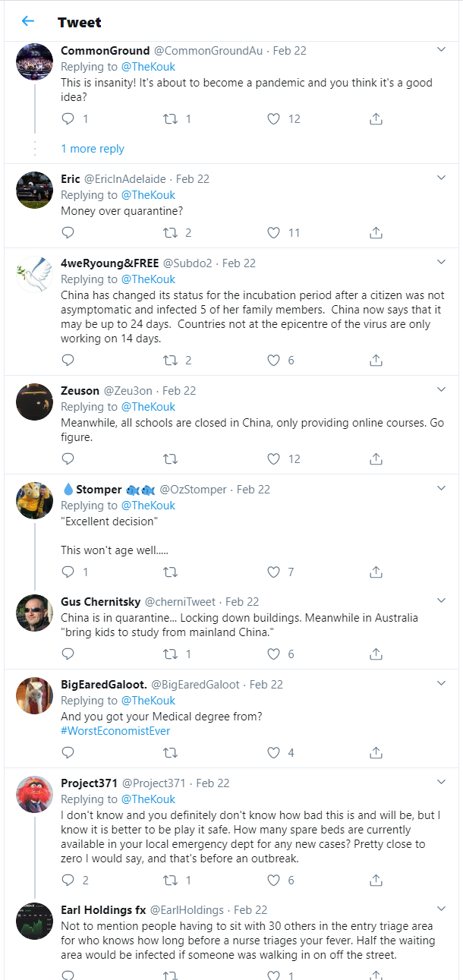Reply to CommonGround's tweet
The width and height of the screenshot is (463, 980).
68,118
